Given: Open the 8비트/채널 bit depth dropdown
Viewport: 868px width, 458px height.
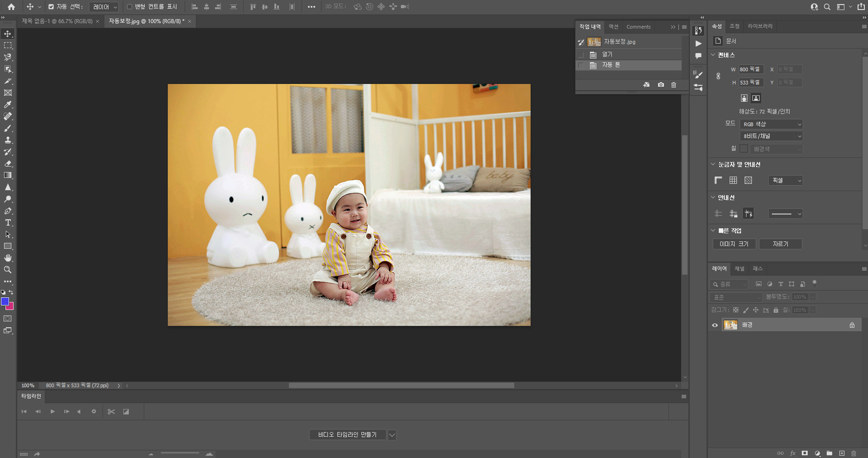Looking at the screenshot, I should [771, 136].
